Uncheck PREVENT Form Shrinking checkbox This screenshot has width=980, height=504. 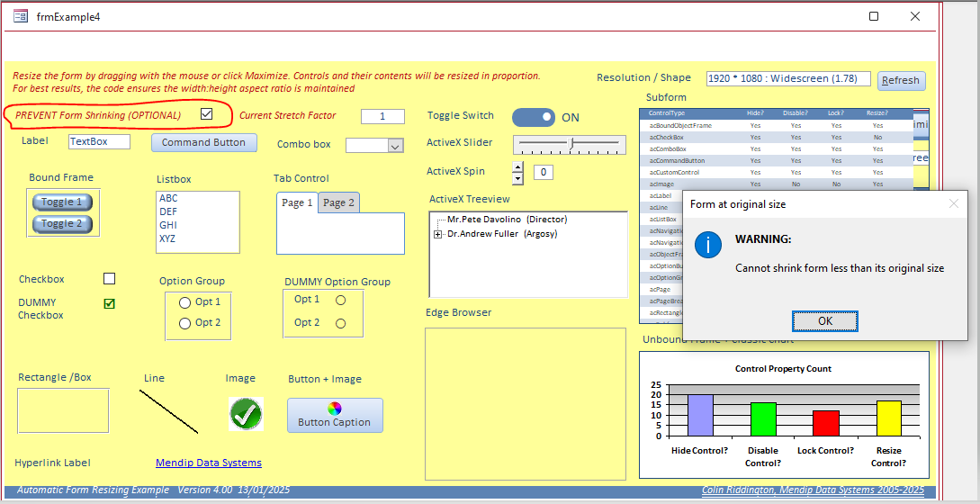pyautogui.click(x=206, y=113)
